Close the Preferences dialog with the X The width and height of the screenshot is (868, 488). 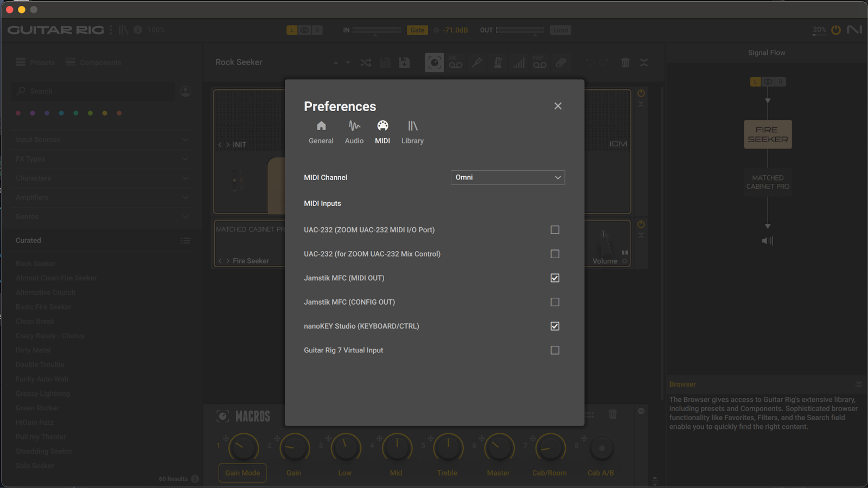[558, 106]
